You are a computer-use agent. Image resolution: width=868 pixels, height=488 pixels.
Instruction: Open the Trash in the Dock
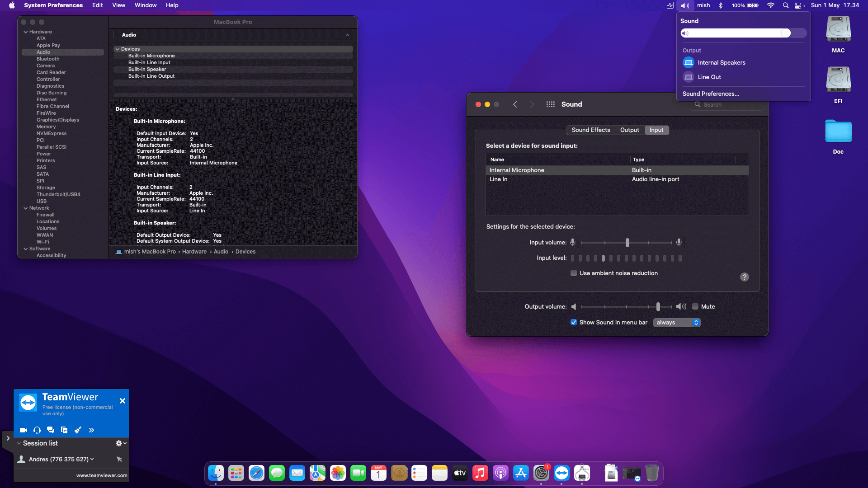[652, 473]
